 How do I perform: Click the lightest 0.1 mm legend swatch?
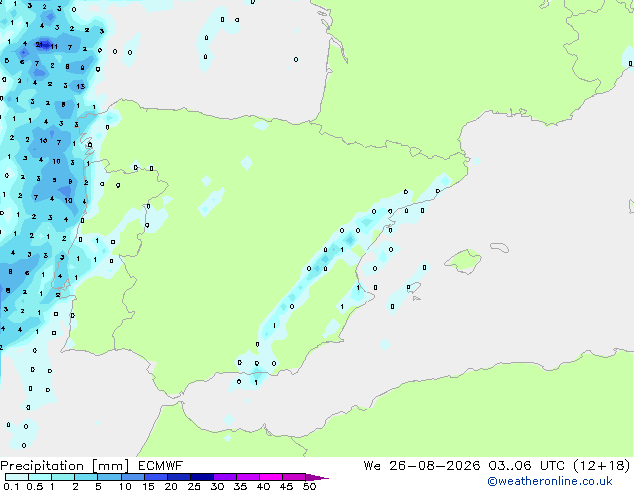click(17, 477)
